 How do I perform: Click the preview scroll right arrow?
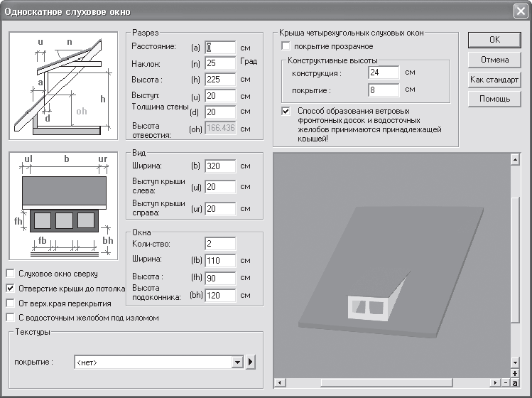pos(495,383)
